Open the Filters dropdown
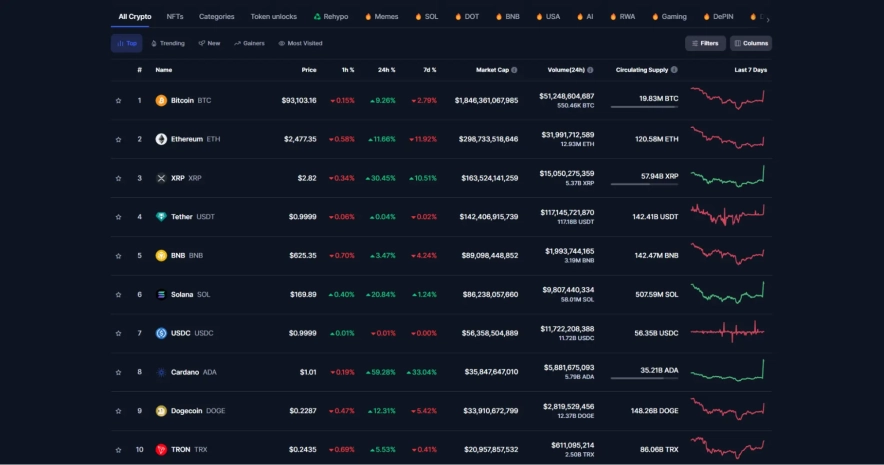The width and height of the screenshot is (884, 465). (705, 43)
